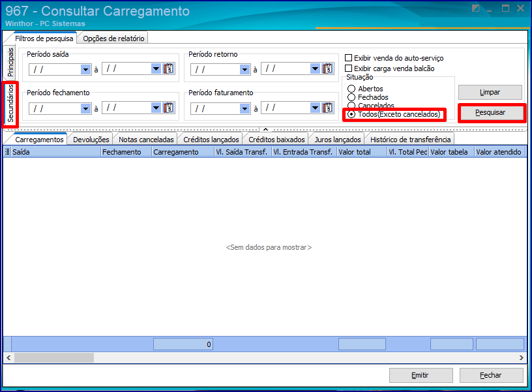Open the Secundários vertical tab
Image resolution: width=532 pixels, height=392 pixels.
click(x=10, y=103)
